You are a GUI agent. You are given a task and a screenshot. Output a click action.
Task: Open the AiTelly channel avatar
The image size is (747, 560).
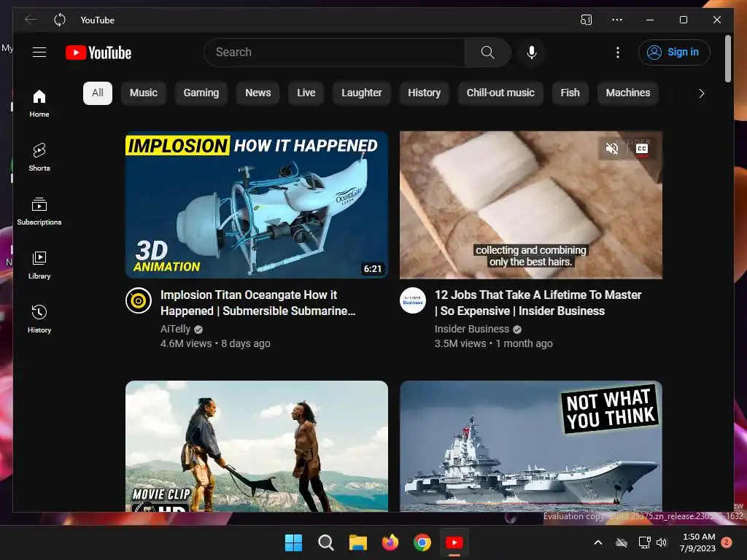[139, 300]
